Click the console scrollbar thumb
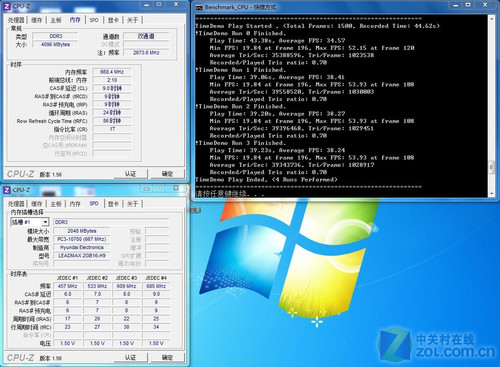Screen dimensions: 500x367 pos(491,167)
